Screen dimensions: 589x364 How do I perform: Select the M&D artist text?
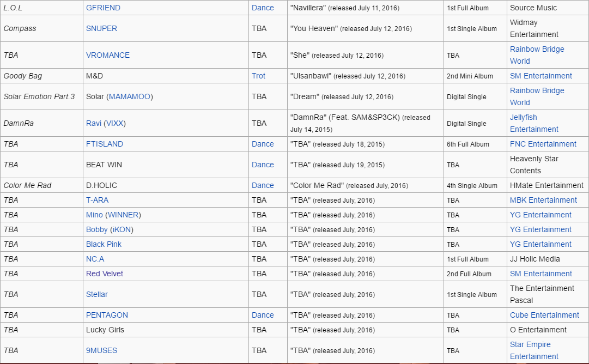point(94,76)
